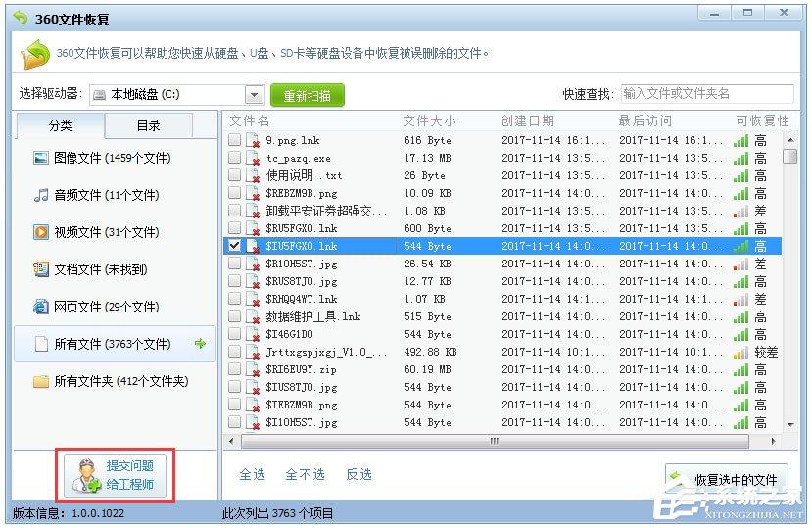Select the checkbox for $REBZM9B.png
The width and height of the screenshot is (812, 528).
[x=235, y=192]
